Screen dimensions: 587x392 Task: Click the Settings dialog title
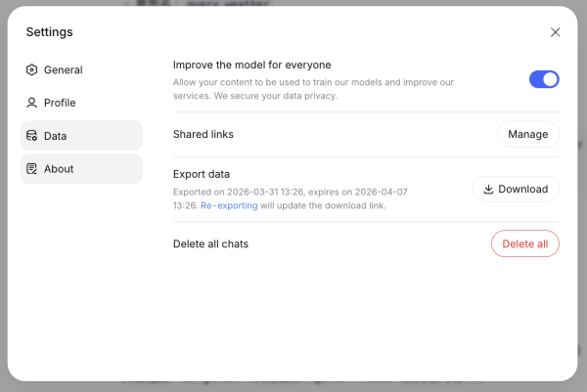(49, 32)
